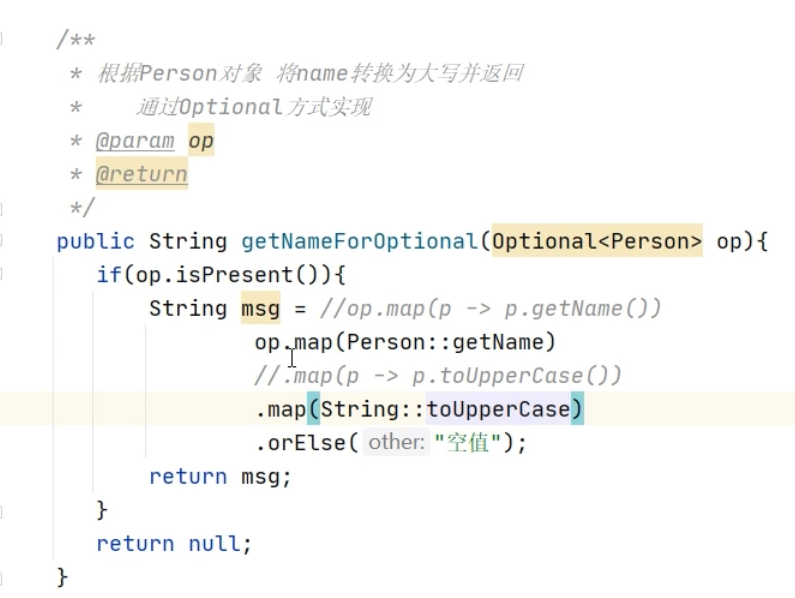Click Optional<Person> parameter type
The width and height of the screenshot is (795, 598).
(597, 241)
